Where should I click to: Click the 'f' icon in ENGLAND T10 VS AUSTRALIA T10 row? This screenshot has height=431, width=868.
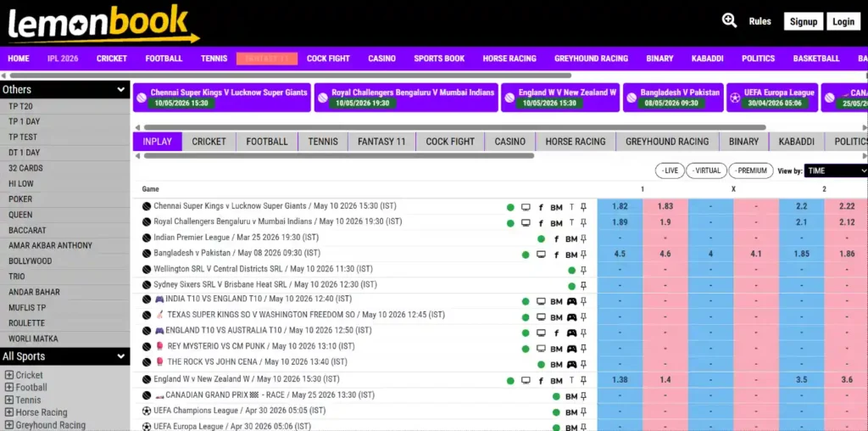556,333
